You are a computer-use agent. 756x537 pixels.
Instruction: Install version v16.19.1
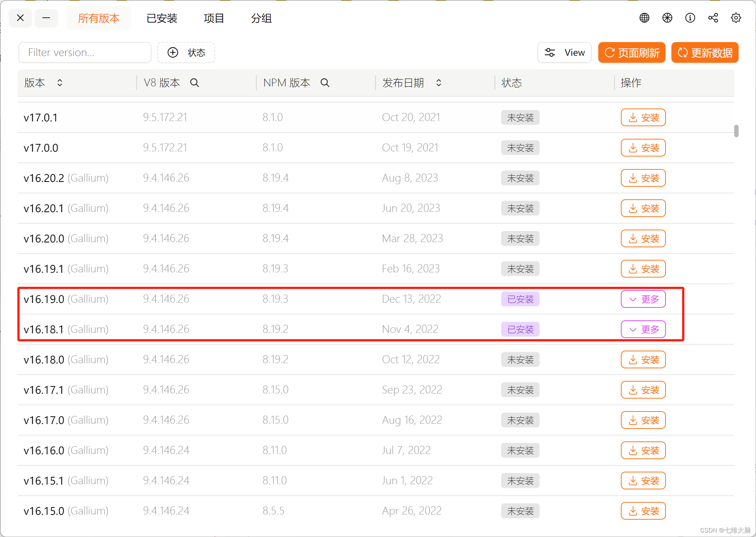point(643,269)
